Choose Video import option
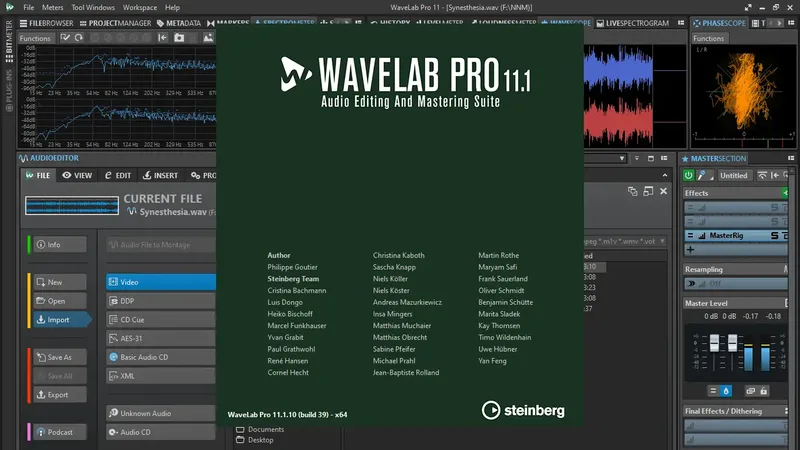800x450 pixels. [161, 282]
